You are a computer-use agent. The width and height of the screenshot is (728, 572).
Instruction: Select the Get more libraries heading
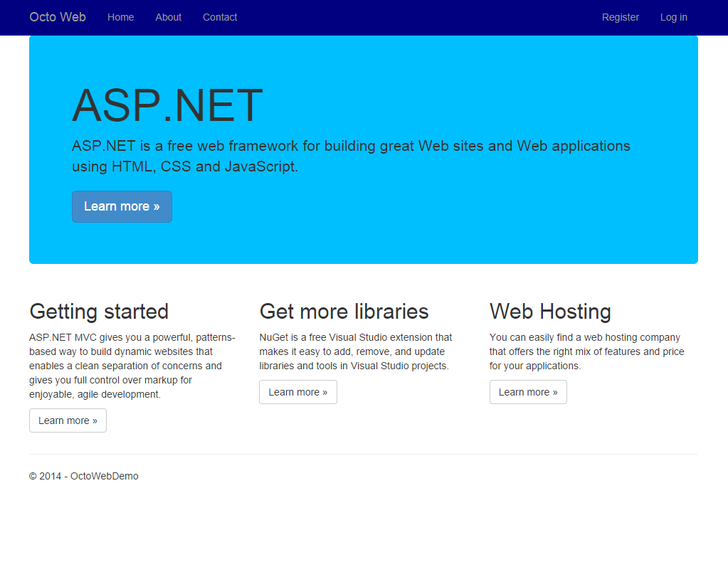344,312
